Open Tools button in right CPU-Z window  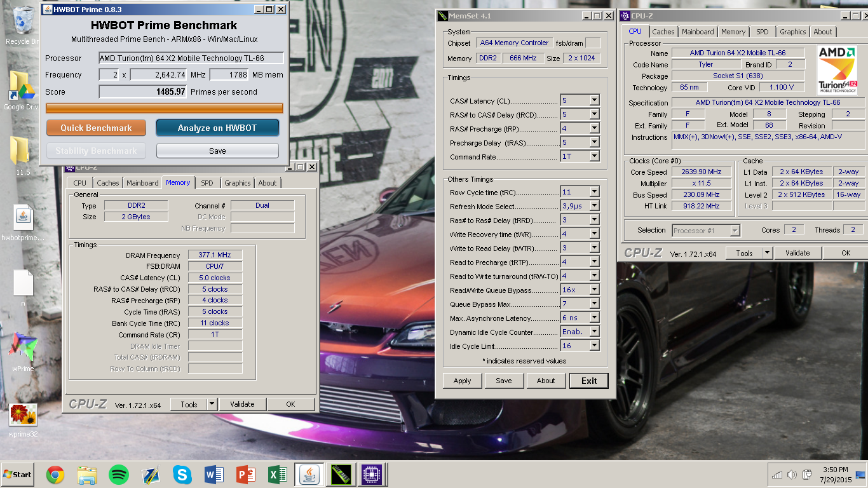(744, 253)
